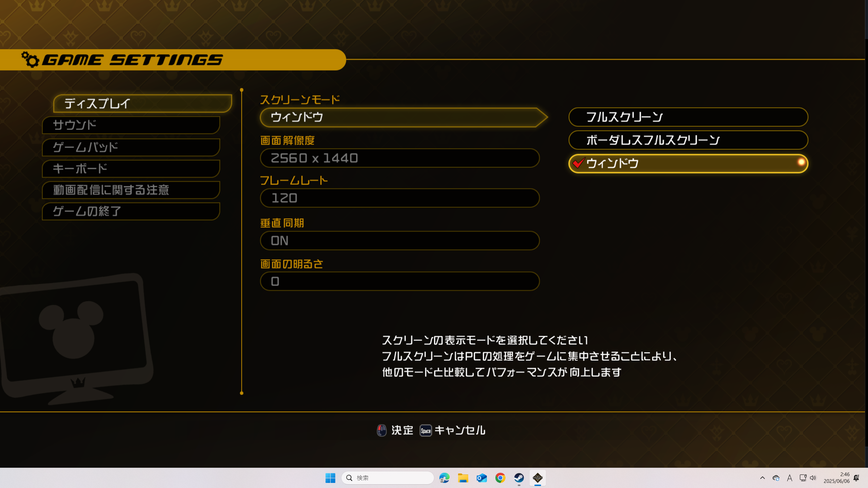Open Microsoft Edge from the taskbar
The width and height of the screenshot is (868, 488).
point(444,478)
